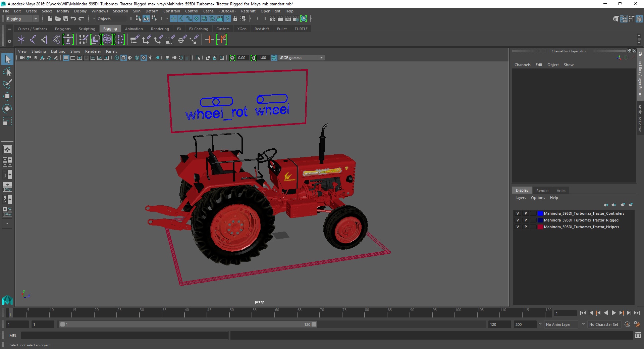Open the shelf options menu arrow
The width and height of the screenshot is (644, 349).
(9, 41)
